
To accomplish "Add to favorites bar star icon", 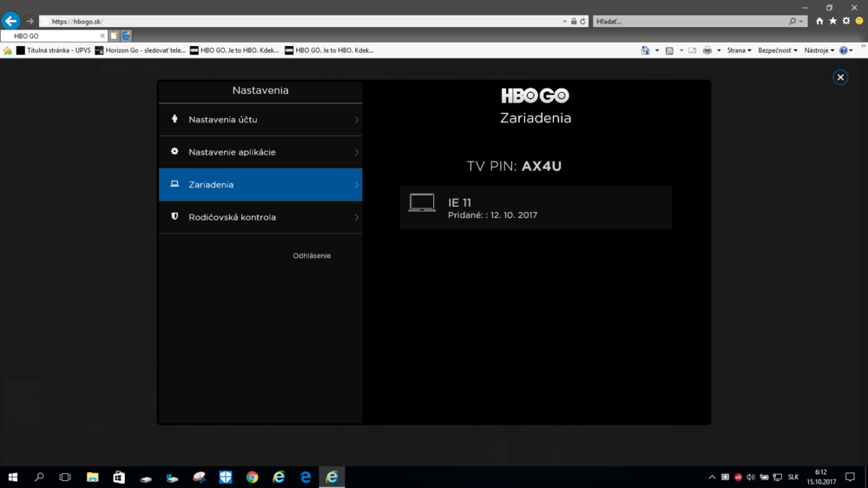I will click(x=8, y=50).
